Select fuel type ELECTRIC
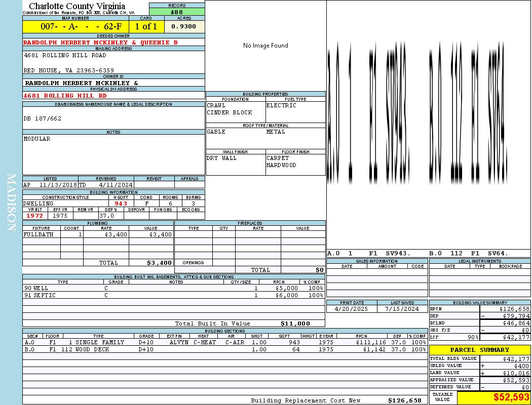532x405 pixels. [281, 105]
